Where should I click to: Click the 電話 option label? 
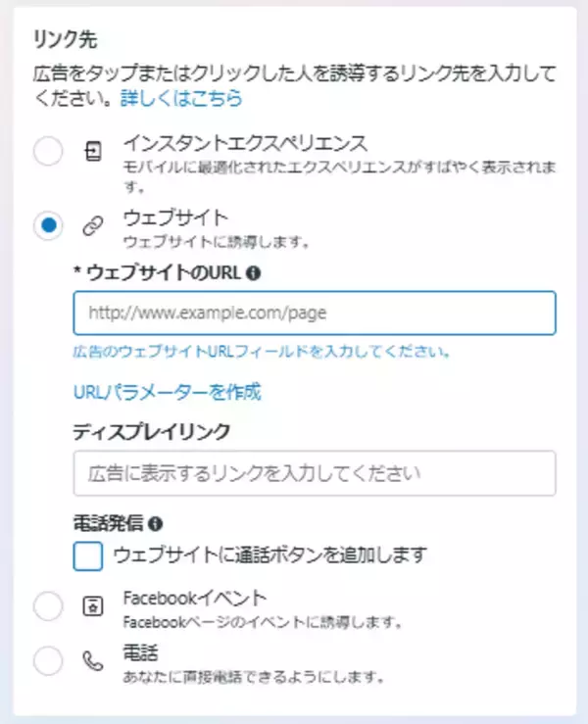tap(140, 652)
